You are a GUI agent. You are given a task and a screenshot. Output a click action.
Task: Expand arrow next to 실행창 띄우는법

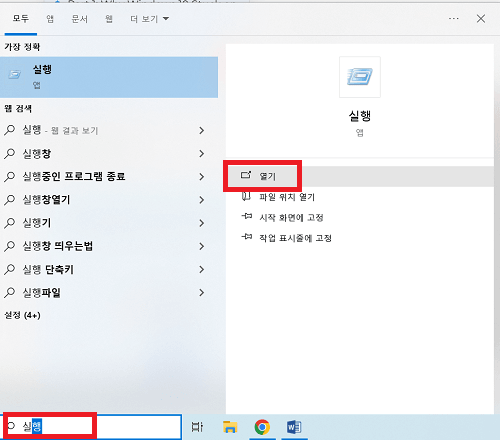coord(201,246)
